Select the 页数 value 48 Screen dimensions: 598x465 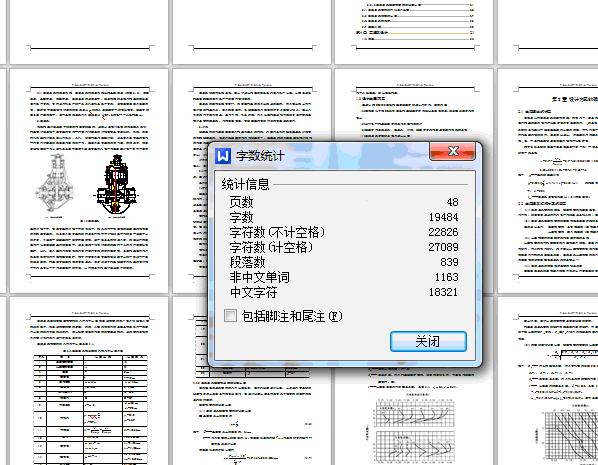(452, 202)
